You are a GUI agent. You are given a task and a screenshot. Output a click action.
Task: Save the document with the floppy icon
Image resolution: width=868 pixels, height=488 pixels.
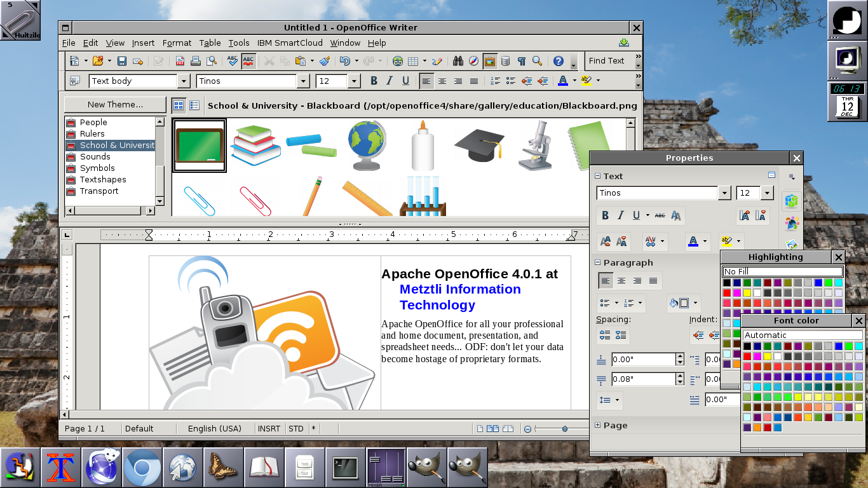[121, 61]
